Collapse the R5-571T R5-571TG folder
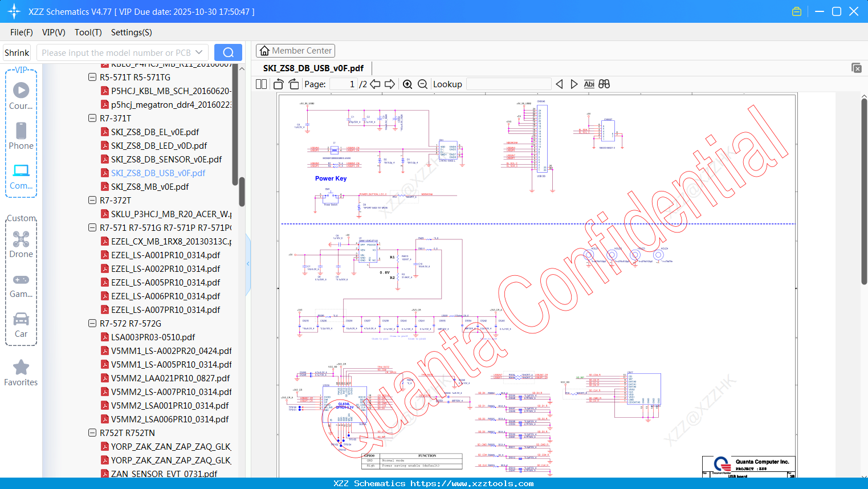The image size is (868, 489). [x=92, y=77]
